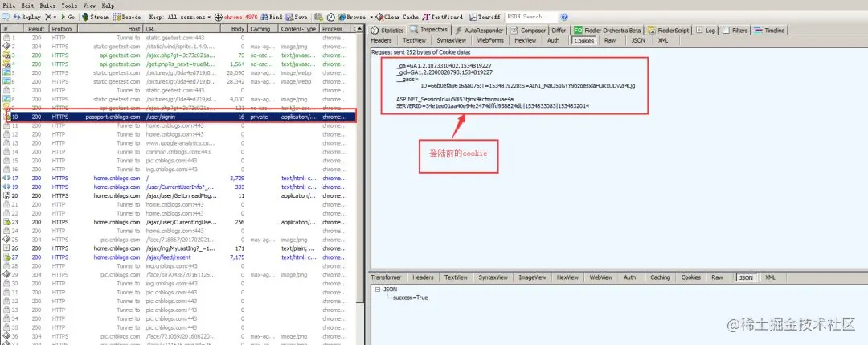
Task: Select the request Cookies inspector tab
Action: [584, 40]
